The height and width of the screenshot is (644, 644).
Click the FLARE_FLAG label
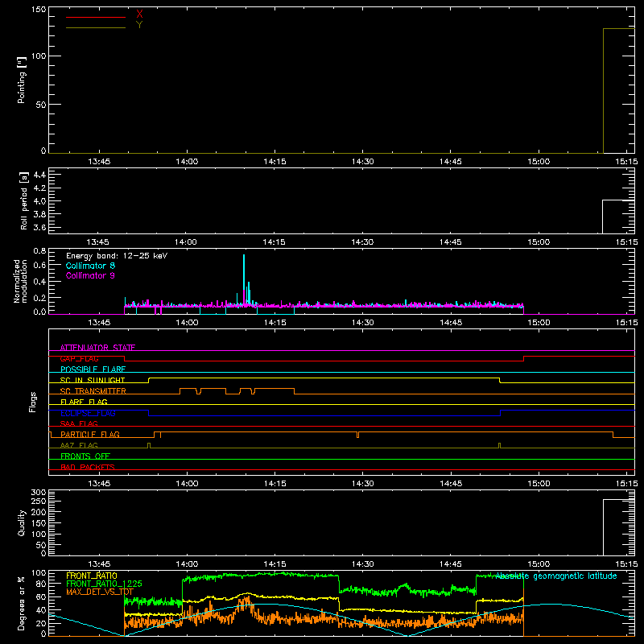pyautogui.click(x=84, y=402)
